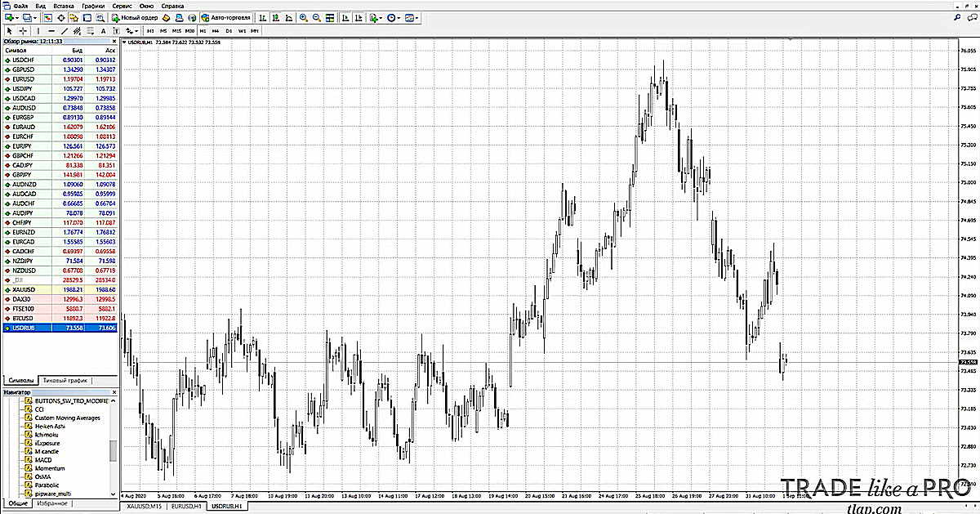Viewport: 980px width, 514px height.
Task: Switch to the EURUSD,H1 chart tab
Action: [185, 507]
